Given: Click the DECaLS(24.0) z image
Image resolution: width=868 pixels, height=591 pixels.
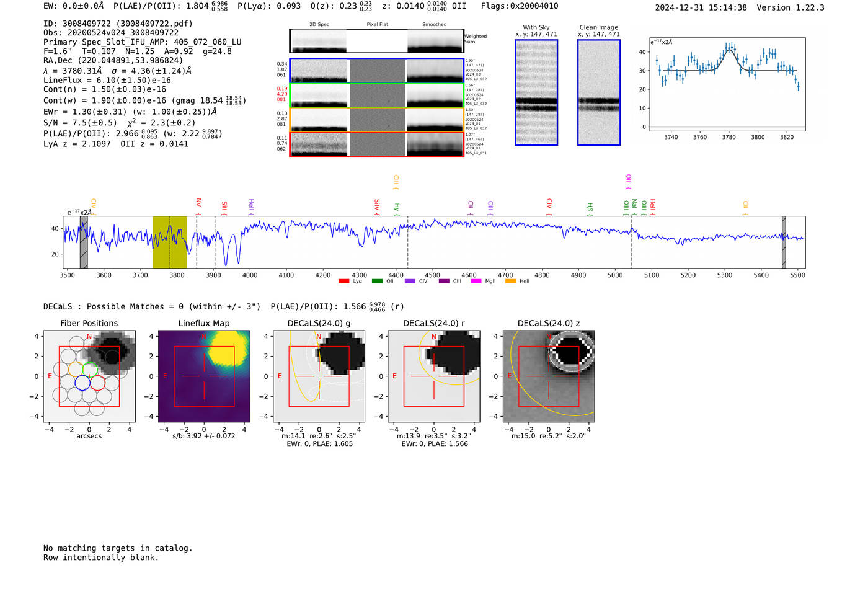Looking at the screenshot, I should tap(549, 376).
